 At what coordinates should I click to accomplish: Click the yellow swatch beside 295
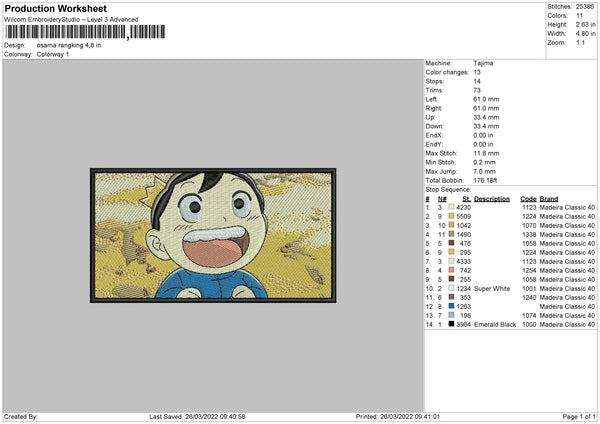point(452,252)
